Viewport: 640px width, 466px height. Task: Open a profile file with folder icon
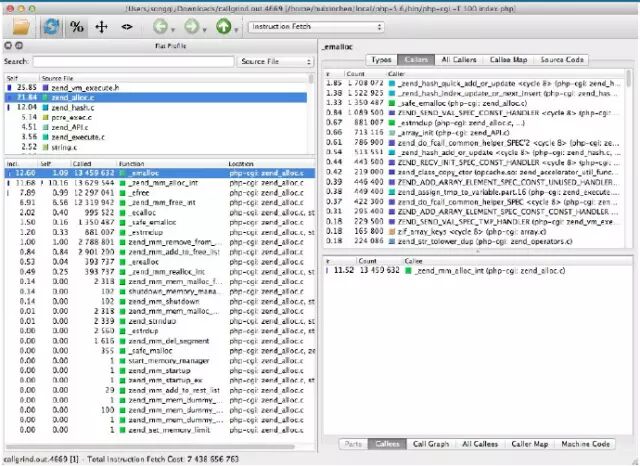[21, 27]
